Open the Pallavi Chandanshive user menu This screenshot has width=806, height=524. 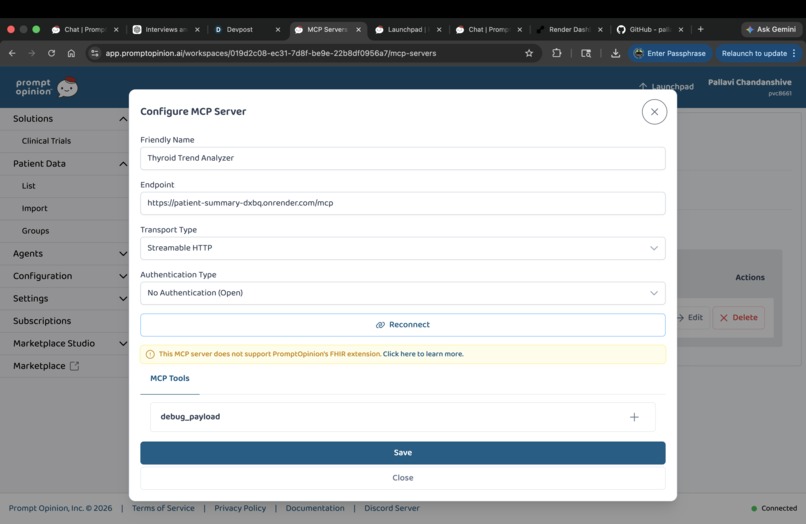(x=749, y=86)
